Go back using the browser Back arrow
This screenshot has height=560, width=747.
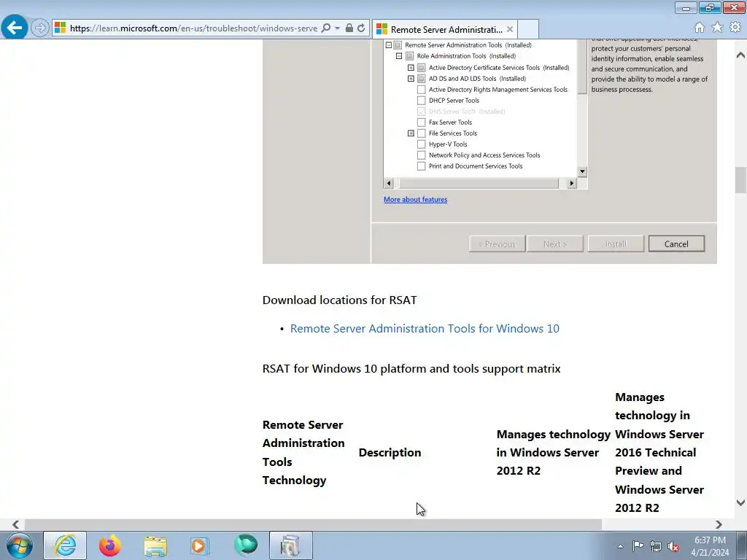pos(15,28)
